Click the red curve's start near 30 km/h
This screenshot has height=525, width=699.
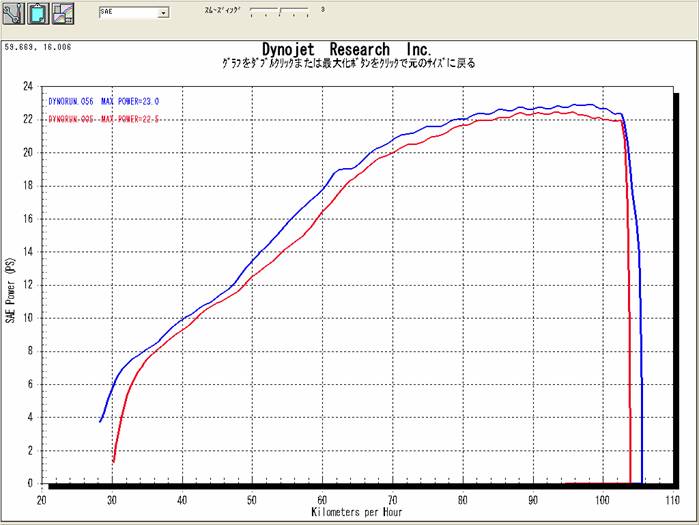pyautogui.click(x=114, y=461)
